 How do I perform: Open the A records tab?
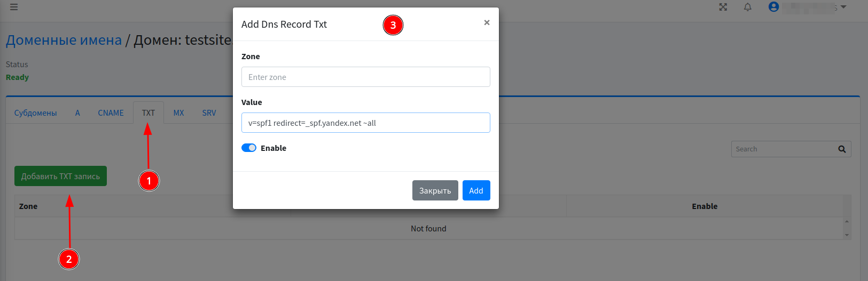77,113
